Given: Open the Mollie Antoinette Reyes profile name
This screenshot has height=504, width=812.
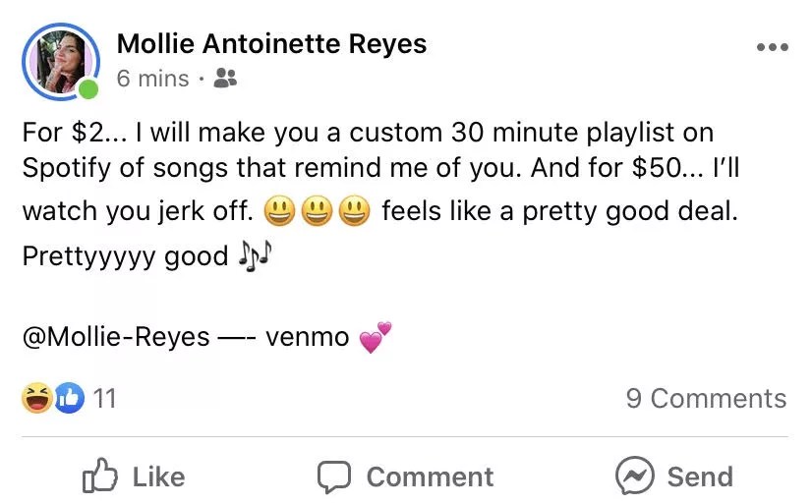Looking at the screenshot, I should click(x=271, y=44).
